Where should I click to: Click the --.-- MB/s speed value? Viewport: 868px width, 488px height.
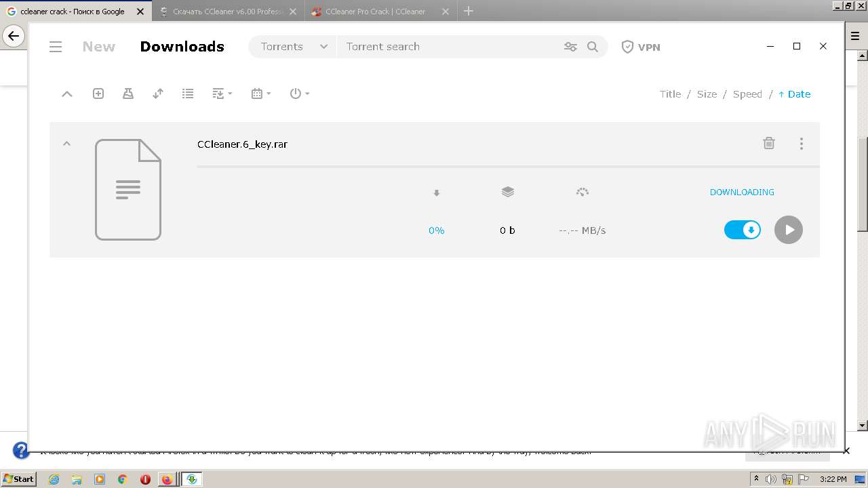point(583,230)
